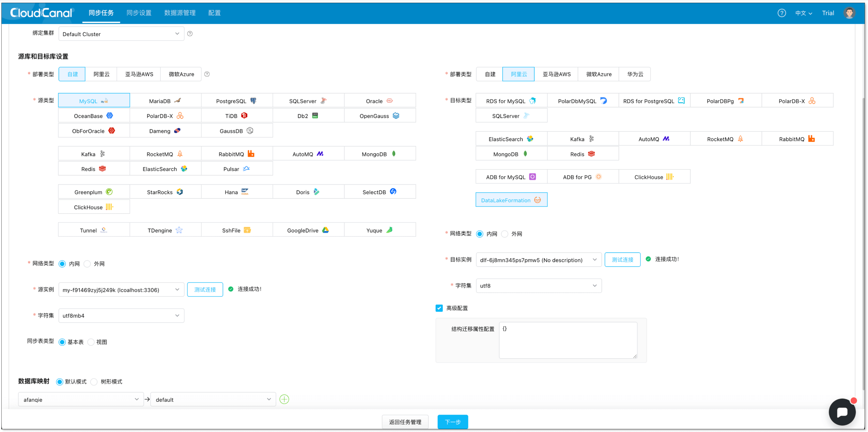Select PostgreSQL source type with elephant icon
The height and width of the screenshot is (432, 868).
(x=237, y=101)
